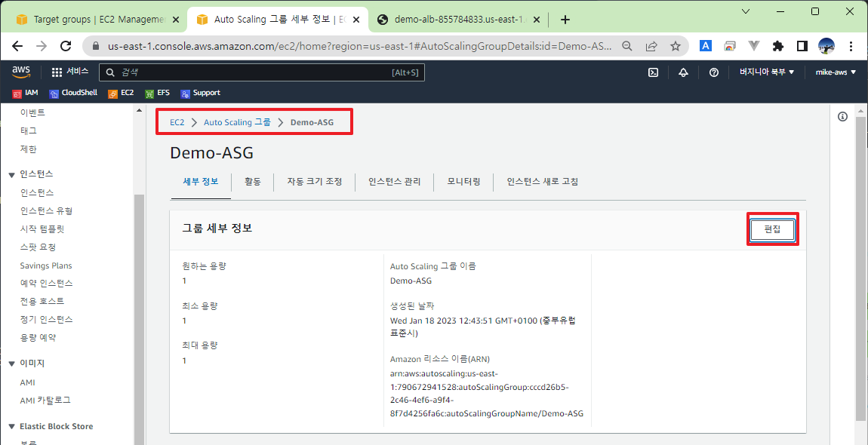The width and height of the screenshot is (868, 445).
Task: Switch to the 모니터링 tab
Action: 464,182
